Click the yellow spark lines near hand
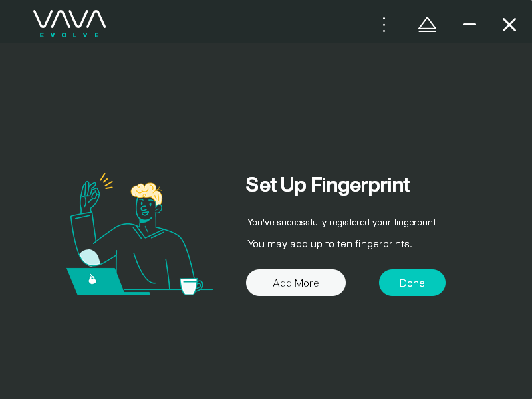The image size is (532, 399). point(106,181)
